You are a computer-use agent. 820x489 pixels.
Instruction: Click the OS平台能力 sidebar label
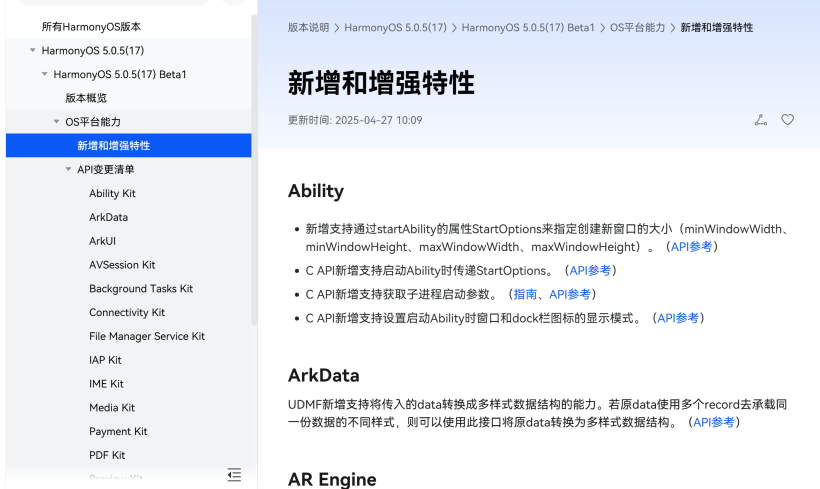click(x=93, y=122)
